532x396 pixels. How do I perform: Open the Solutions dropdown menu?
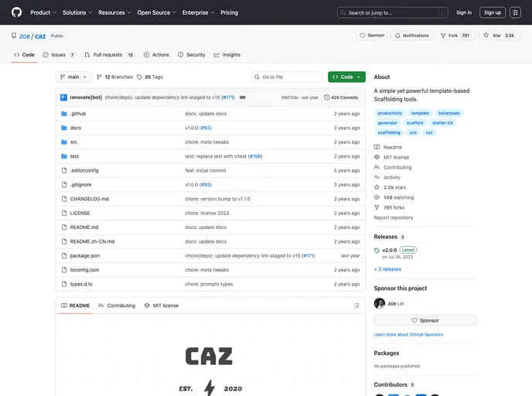click(x=77, y=12)
